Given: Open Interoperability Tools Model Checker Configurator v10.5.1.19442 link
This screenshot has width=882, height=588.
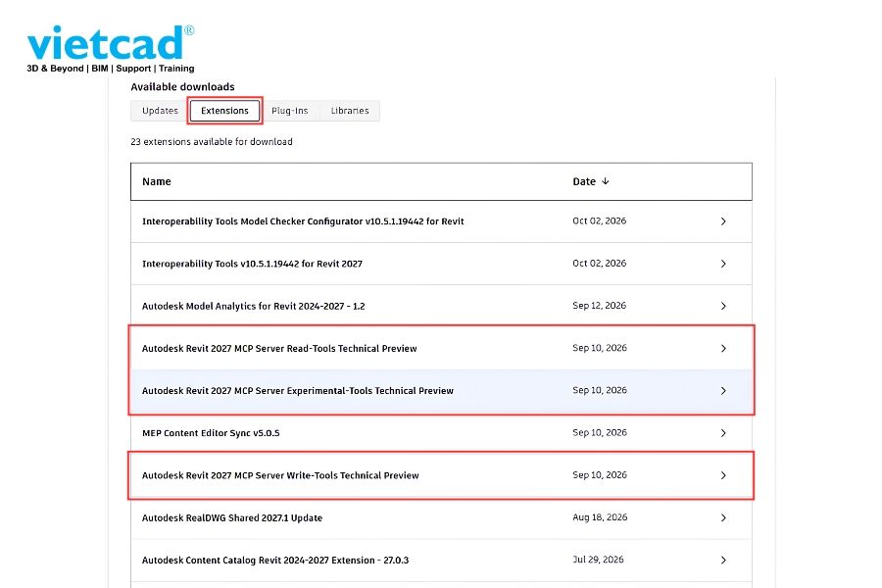Looking at the screenshot, I should point(303,221).
